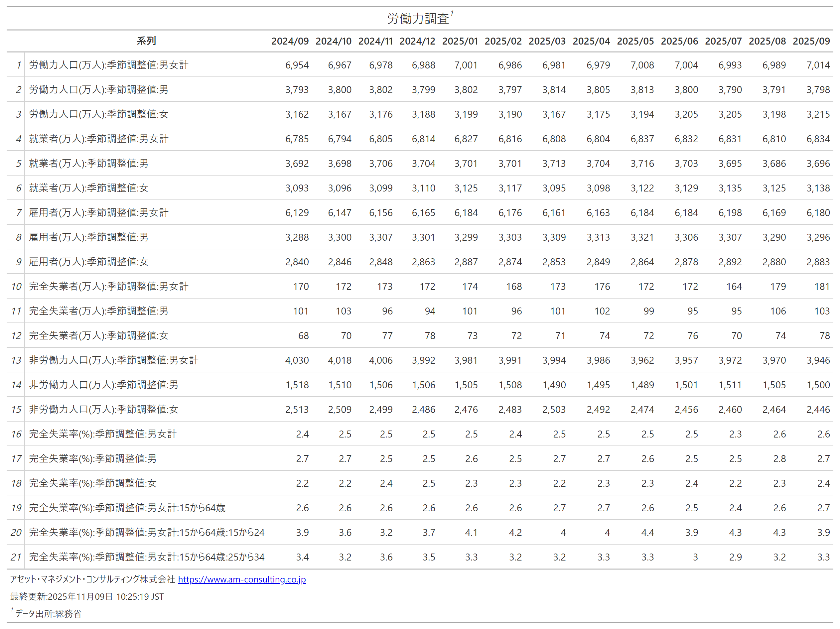Click the 最終更新 timestamp text
Image resolution: width=840 pixels, height=629 pixels.
point(87,597)
